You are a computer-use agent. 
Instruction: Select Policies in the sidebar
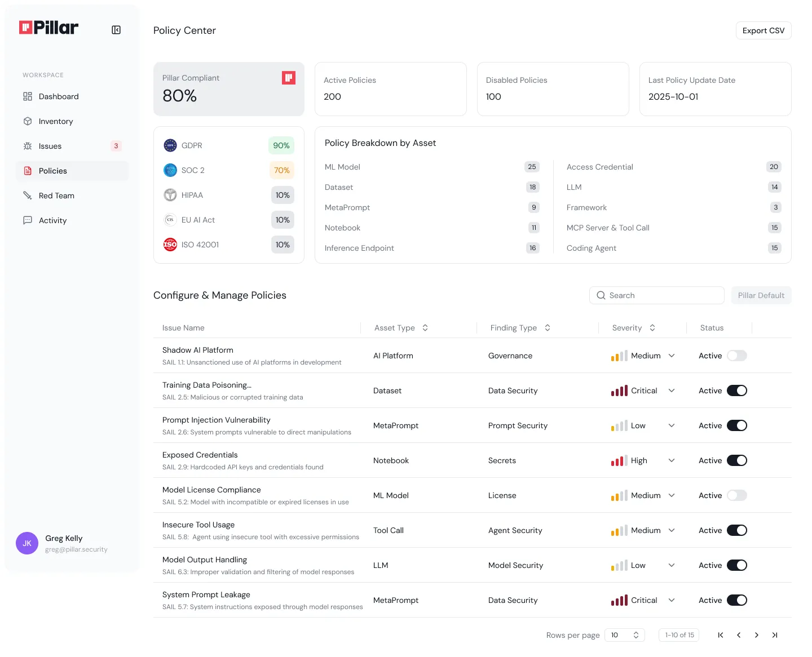click(72, 171)
